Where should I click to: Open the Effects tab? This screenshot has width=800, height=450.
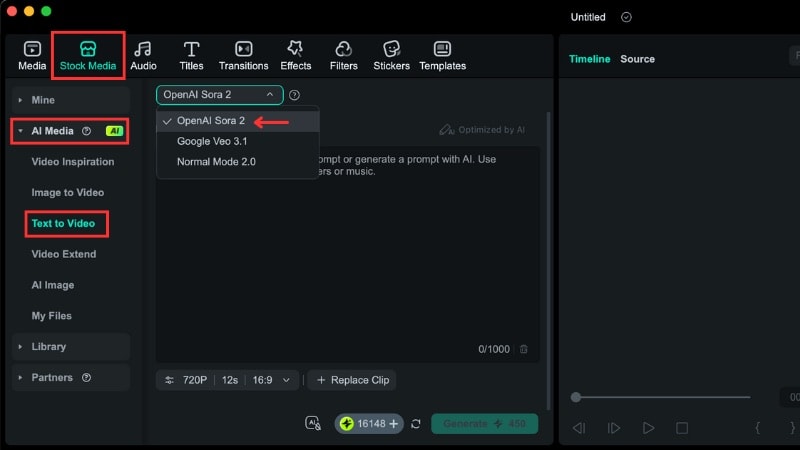(x=295, y=56)
